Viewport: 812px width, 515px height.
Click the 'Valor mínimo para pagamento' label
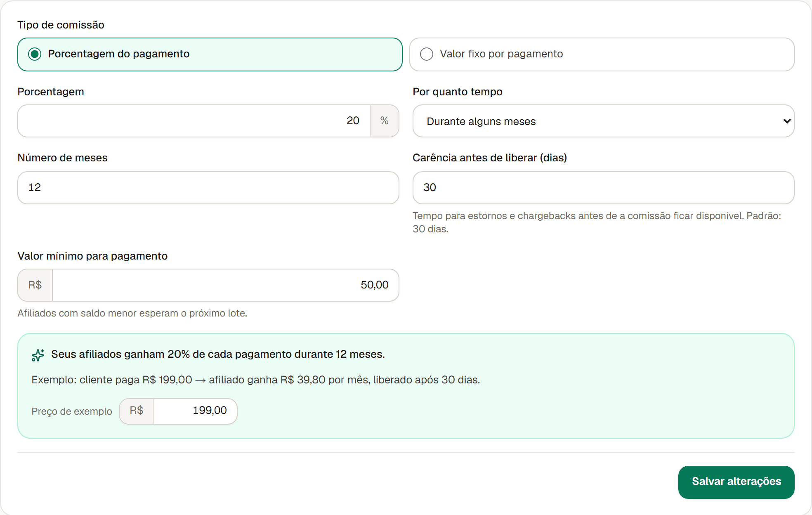click(x=92, y=256)
